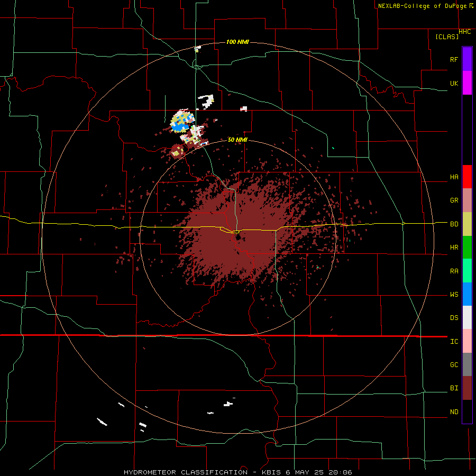Image resolution: width=476 pixels, height=476 pixels.
Task: Click the BI legend label
Action: (x=454, y=388)
